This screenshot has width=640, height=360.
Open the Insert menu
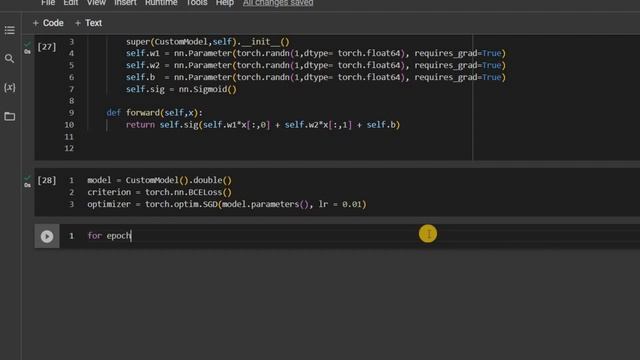point(125,3)
